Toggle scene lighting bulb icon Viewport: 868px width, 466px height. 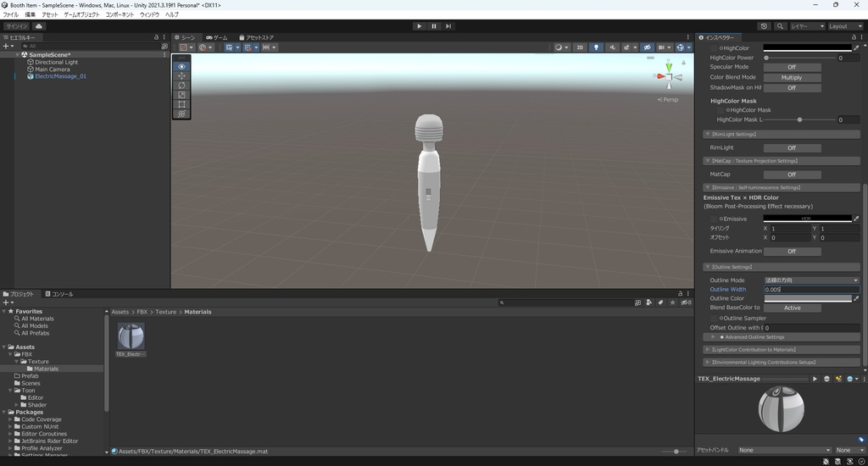[596, 47]
